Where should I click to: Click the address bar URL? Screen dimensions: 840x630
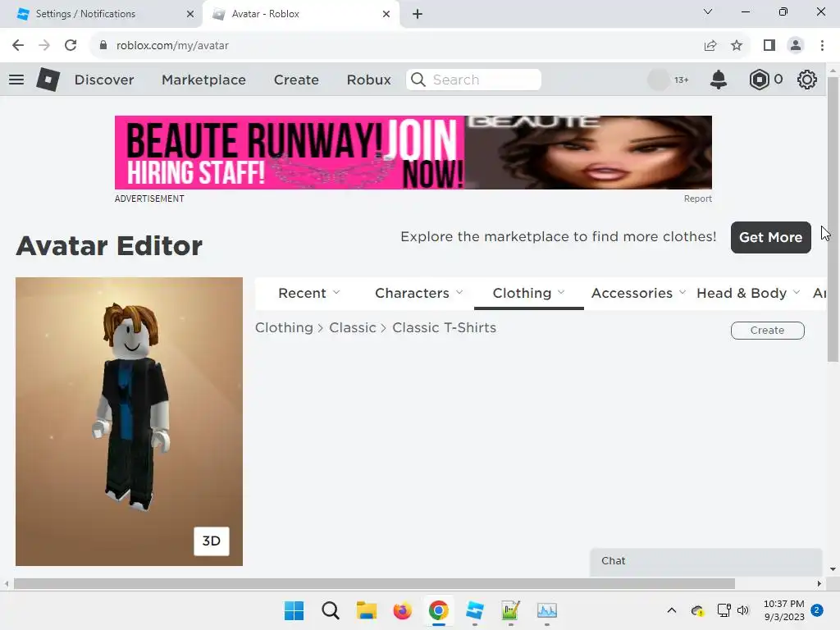pos(172,46)
